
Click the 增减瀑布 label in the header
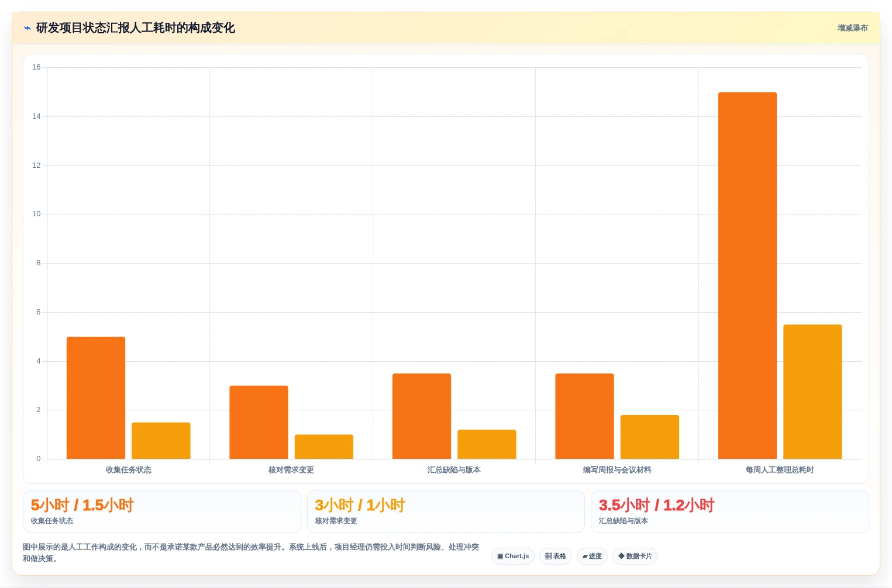(852, 28)
